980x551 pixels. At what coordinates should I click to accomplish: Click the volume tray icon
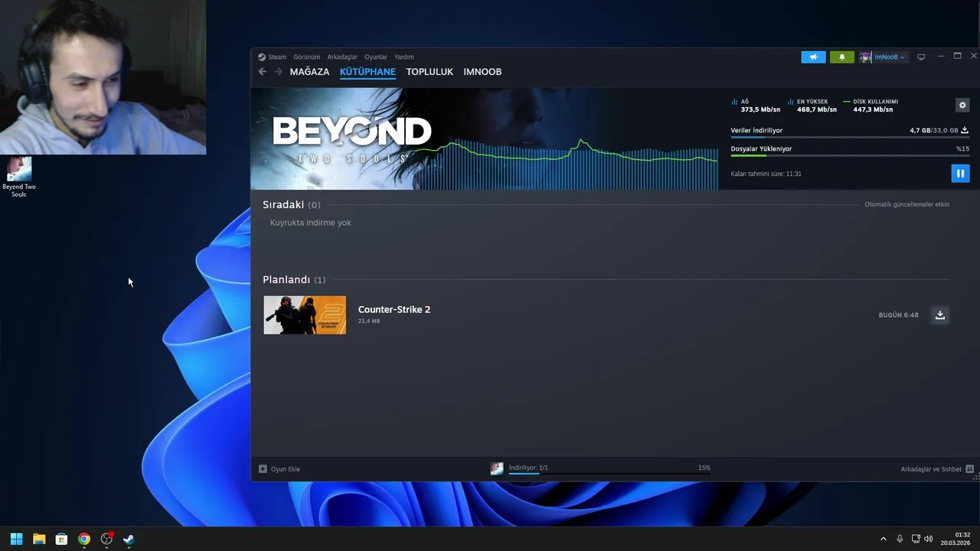(x=929, y=539)
